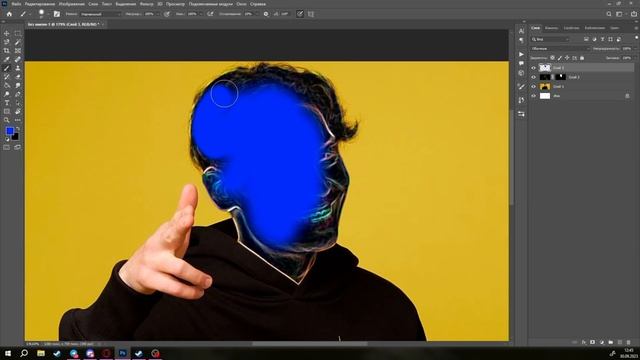
Task: Click the horizontal canvas scrollbar
Action: coord(309,344)
